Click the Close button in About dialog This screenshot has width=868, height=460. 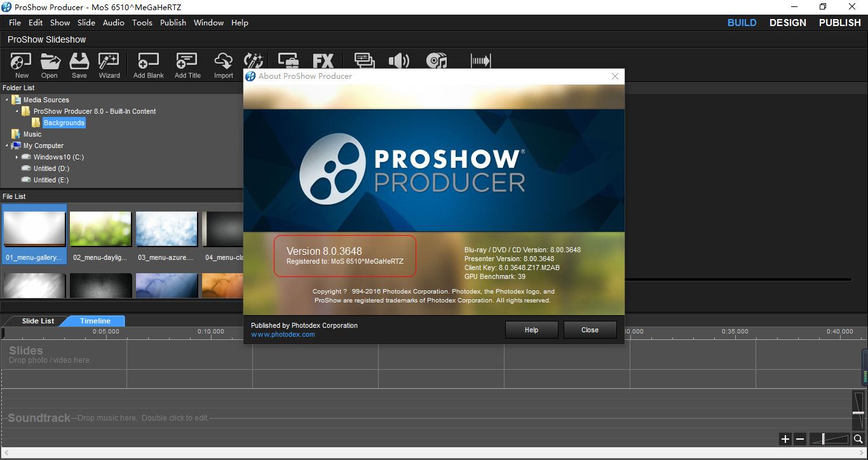(x=590, y=330)
